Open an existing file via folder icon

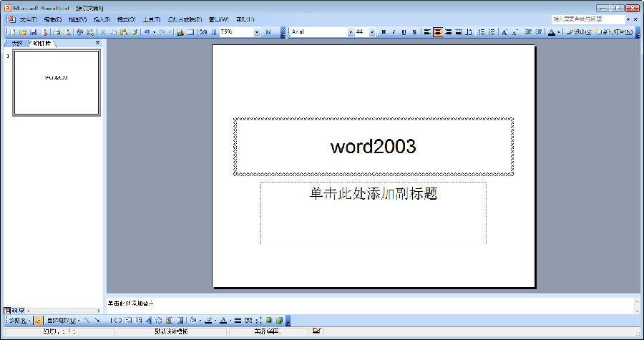tap(23, 32)
